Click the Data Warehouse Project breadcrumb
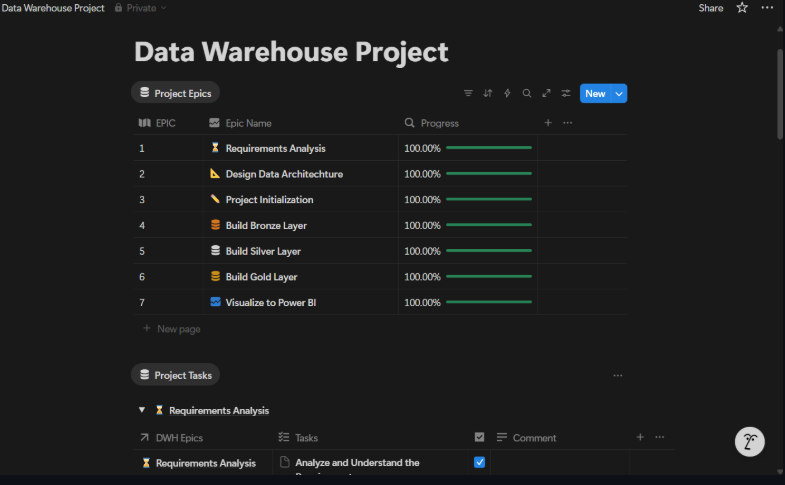 [x=53, y=8]
